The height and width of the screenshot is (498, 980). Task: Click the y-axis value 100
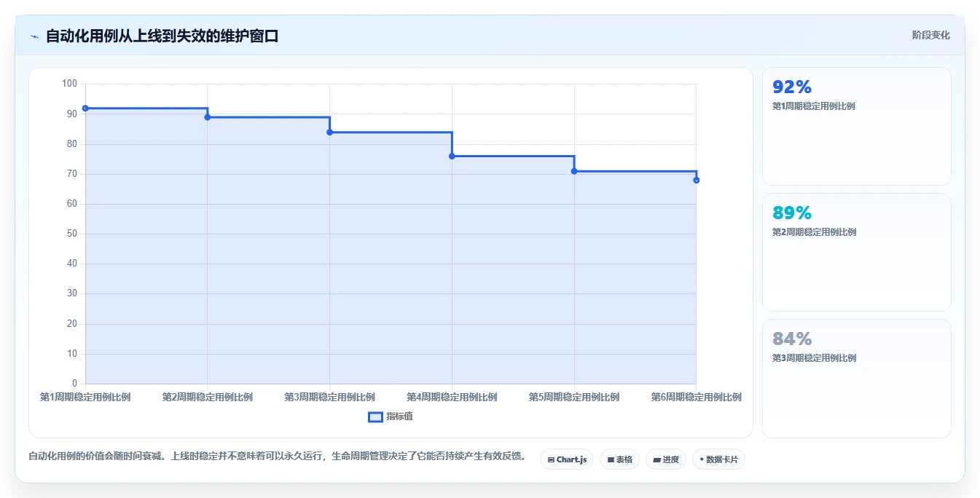[69, 84]
